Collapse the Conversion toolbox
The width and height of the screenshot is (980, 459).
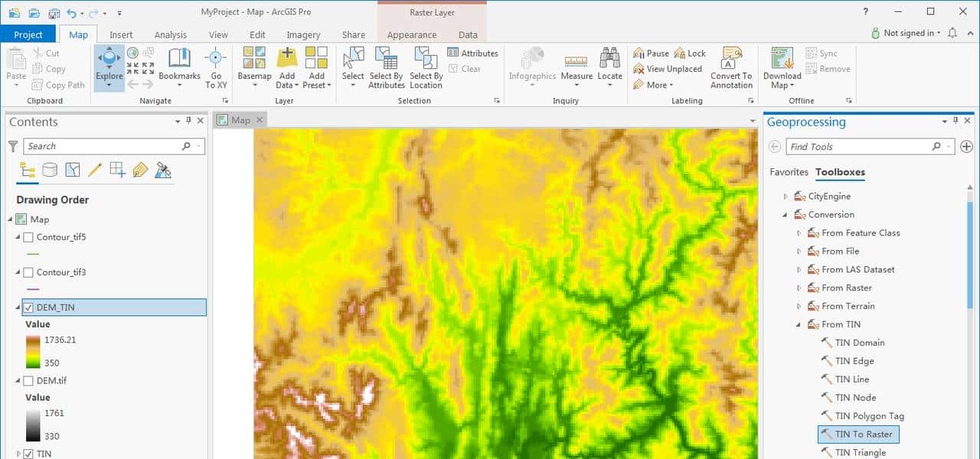[x=784, y=214]
